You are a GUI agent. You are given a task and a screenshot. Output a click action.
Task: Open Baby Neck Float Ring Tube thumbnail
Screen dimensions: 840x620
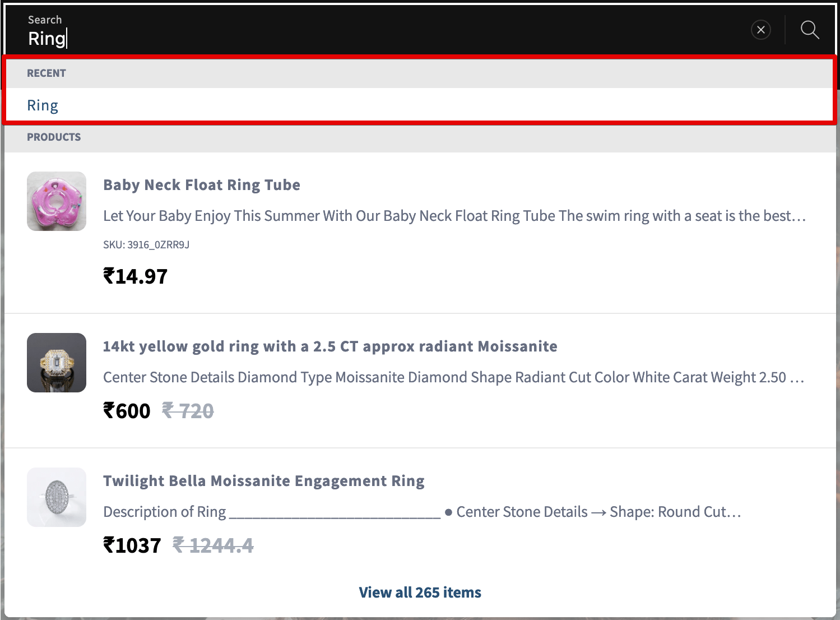tap(57, 201)
